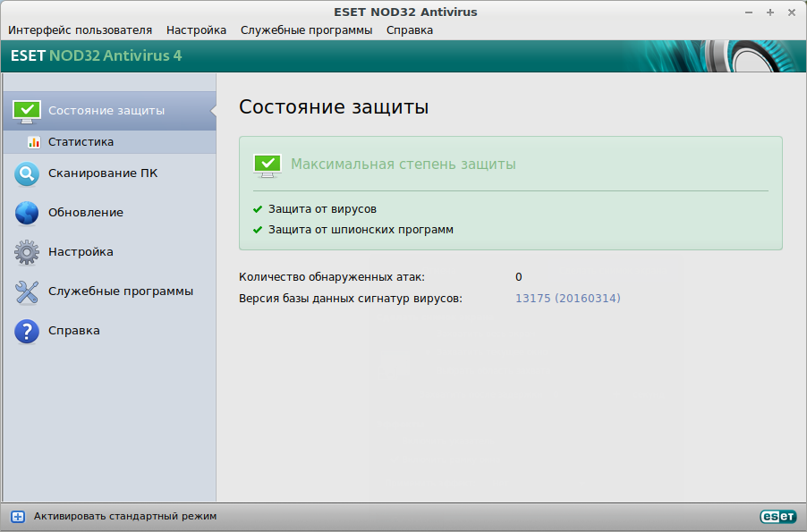Image resolution: width=807 pixels, height=532 pixels.
Task: Click the gear icon for Setup
Action: click(x=27, y=252)
